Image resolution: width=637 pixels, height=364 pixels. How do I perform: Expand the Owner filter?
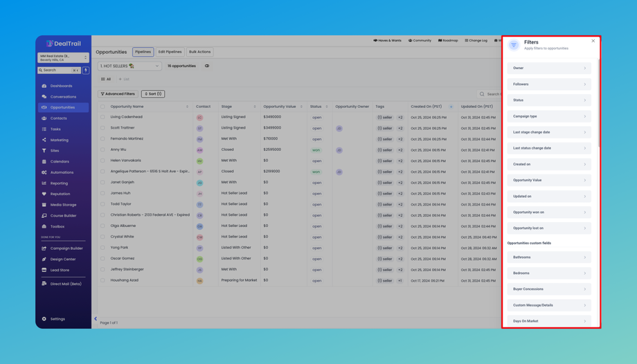pos(549,68)
